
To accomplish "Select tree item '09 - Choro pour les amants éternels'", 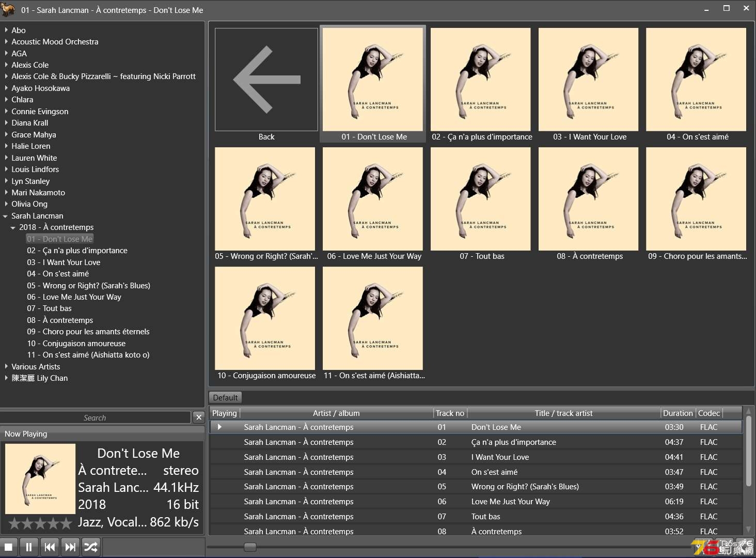I will point(88,332).
